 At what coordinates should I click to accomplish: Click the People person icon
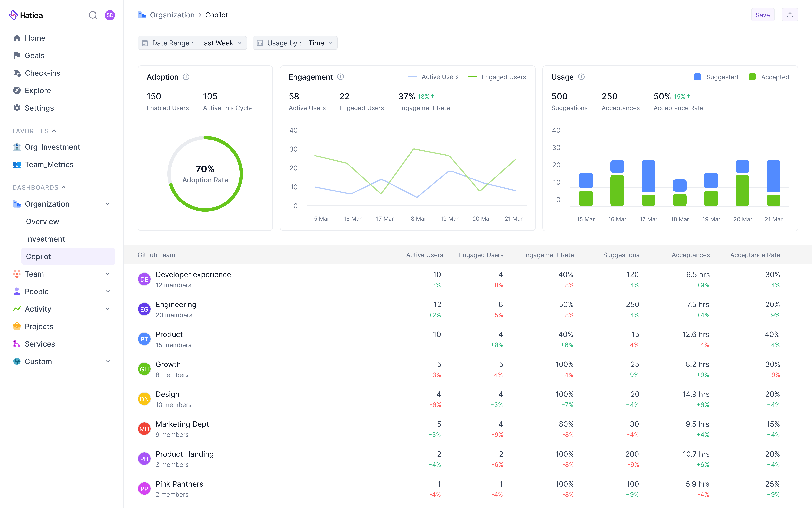(17, 291)
